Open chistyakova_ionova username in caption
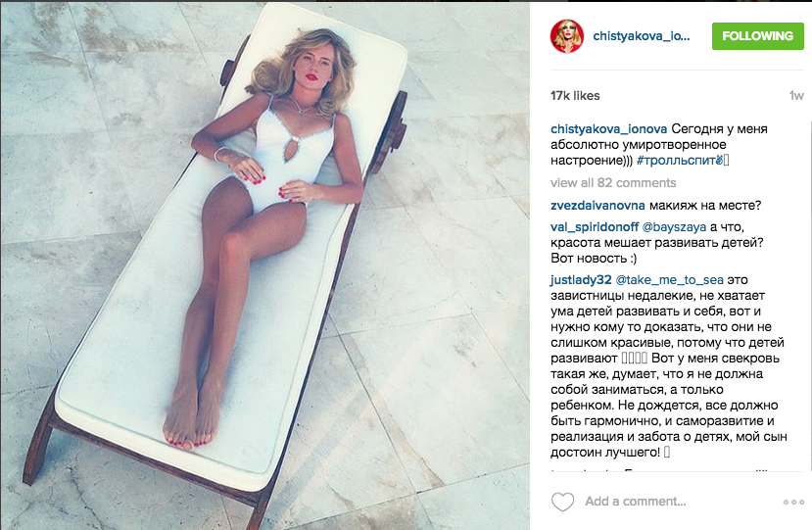 point(608,129)
